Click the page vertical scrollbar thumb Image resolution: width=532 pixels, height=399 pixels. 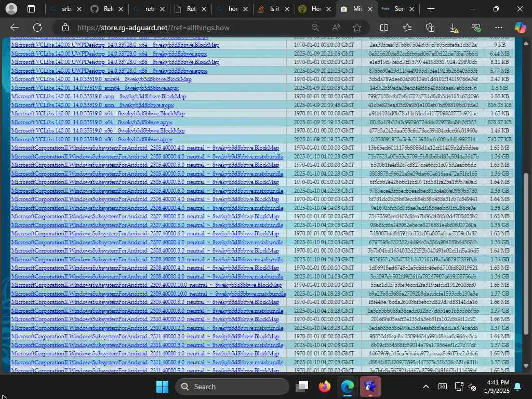(x=526, y=254)
